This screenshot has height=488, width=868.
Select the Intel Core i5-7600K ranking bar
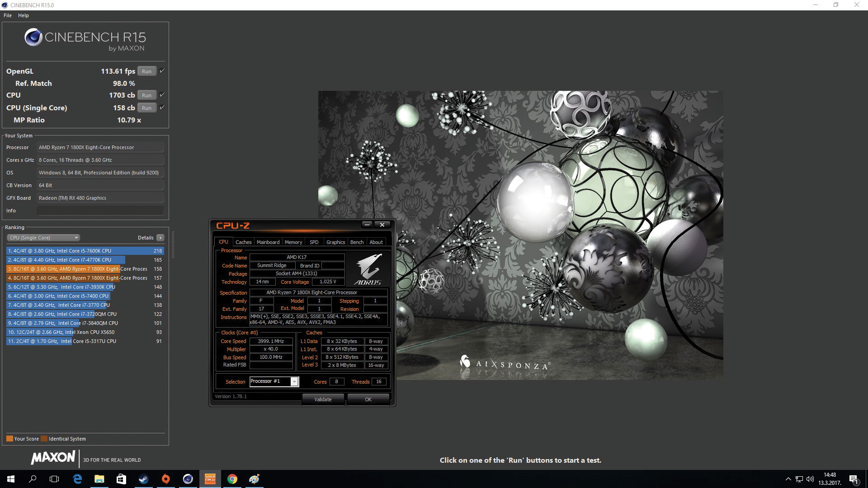pos(85,251)
